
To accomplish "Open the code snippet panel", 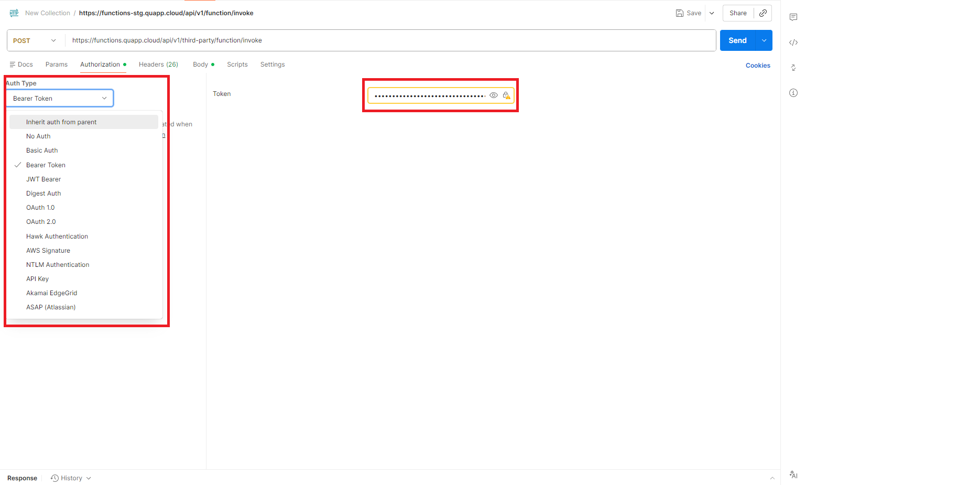I will click(x=793, y=42).
